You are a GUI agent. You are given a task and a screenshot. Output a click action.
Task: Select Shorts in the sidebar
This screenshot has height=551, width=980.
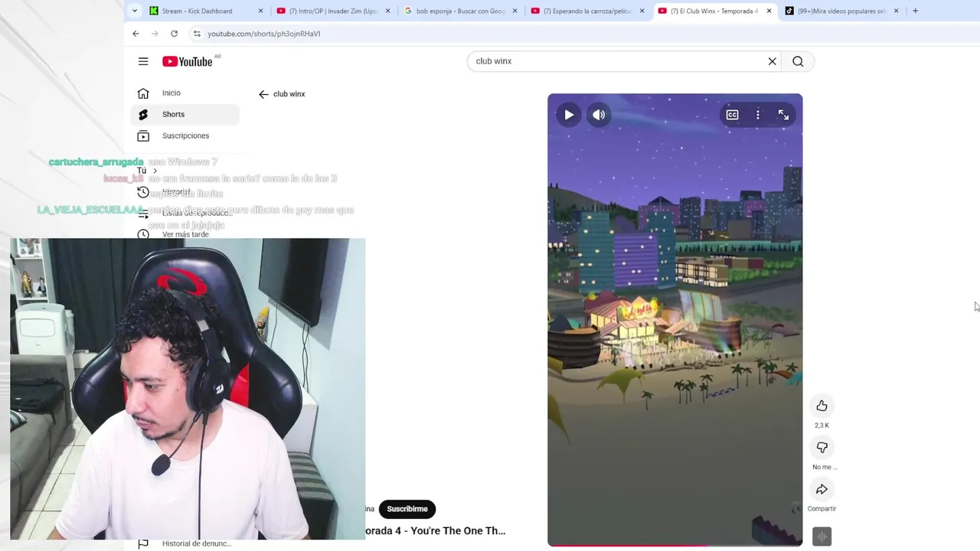click(185, 114)
